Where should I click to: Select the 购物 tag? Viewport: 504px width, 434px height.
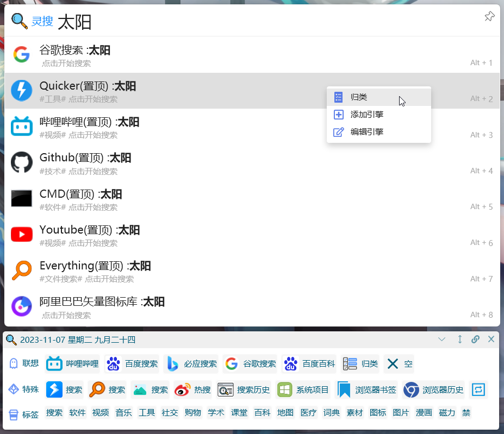(193, 412)
